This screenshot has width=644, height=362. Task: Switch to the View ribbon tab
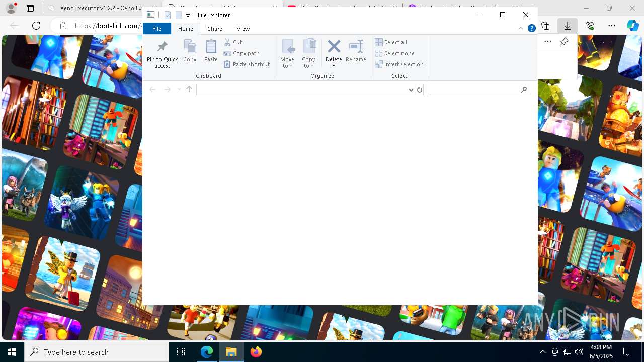(x=243, y=29)
